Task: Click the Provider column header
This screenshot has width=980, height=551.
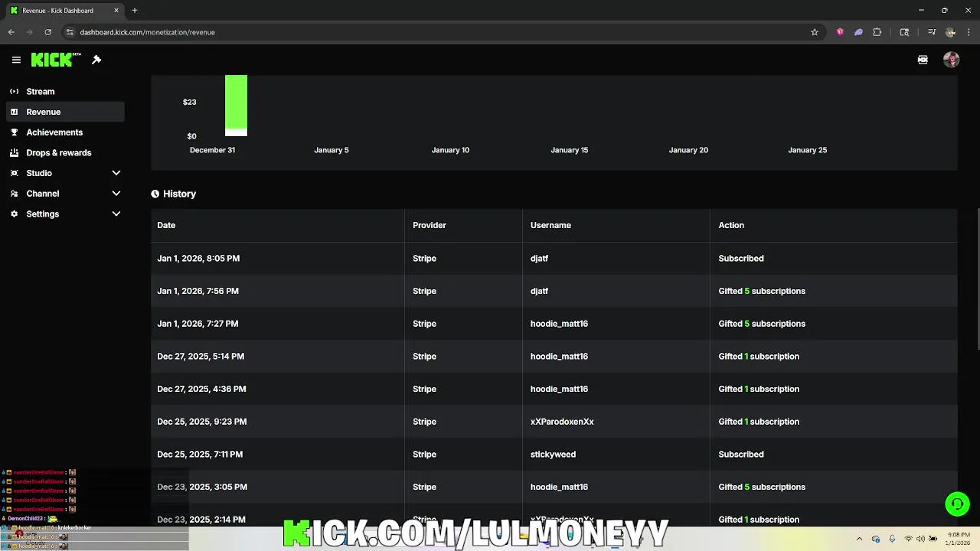Action: [x=430, y=225]
